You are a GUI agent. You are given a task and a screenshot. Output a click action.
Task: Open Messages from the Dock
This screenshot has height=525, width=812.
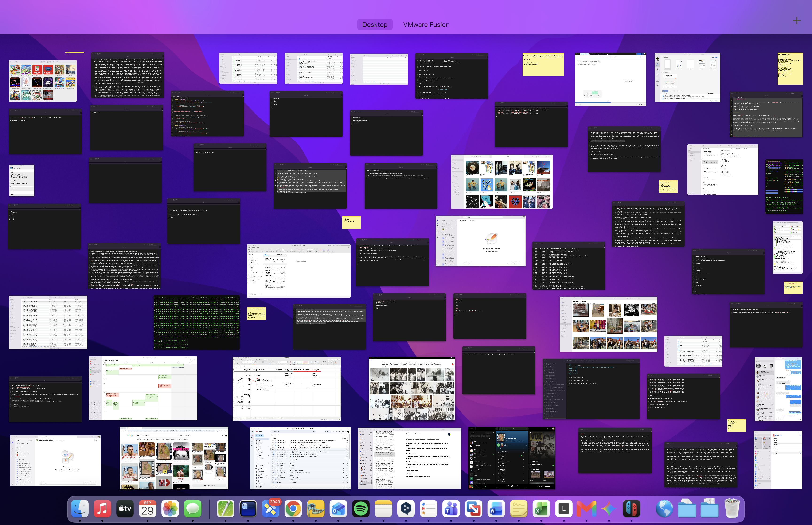(x=192, y=509)
